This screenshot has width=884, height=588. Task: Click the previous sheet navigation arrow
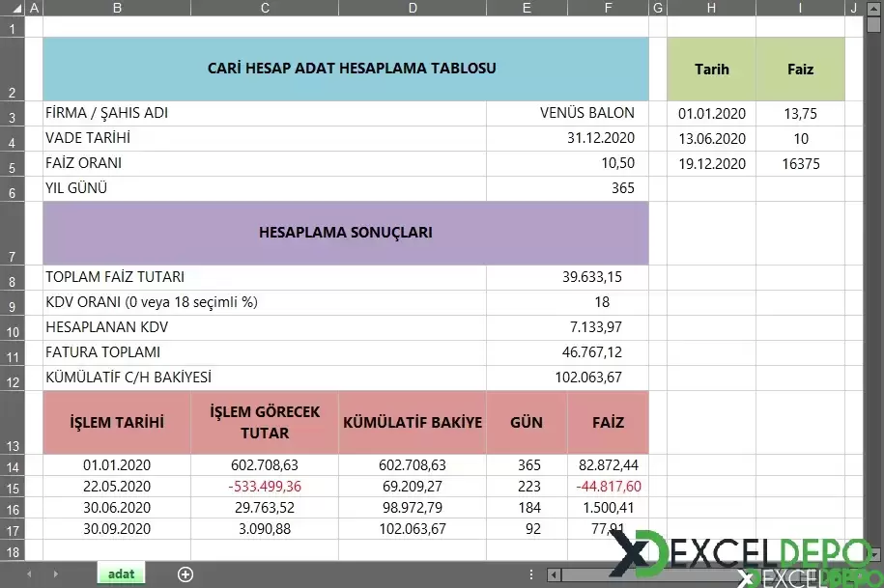tap(29, 574)
